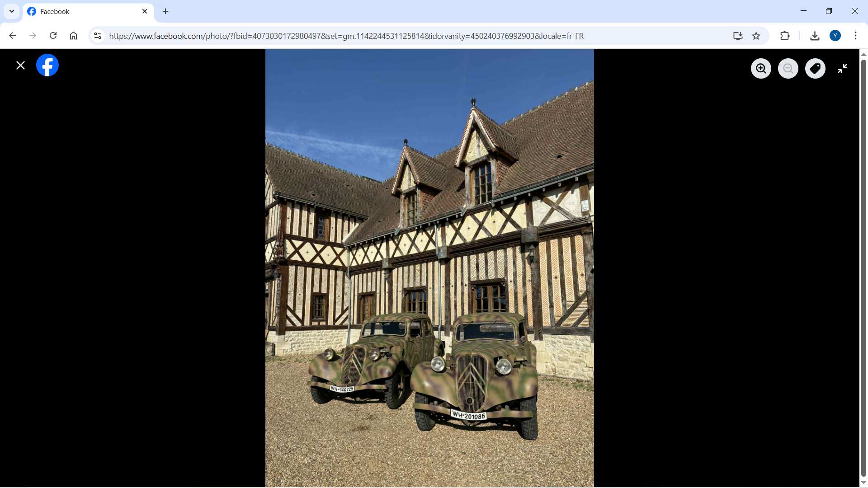Image resolution: width=868 pixels, height=488 pixels.
Task: Install app icon in address bar
Action: (x=738, y=36)
